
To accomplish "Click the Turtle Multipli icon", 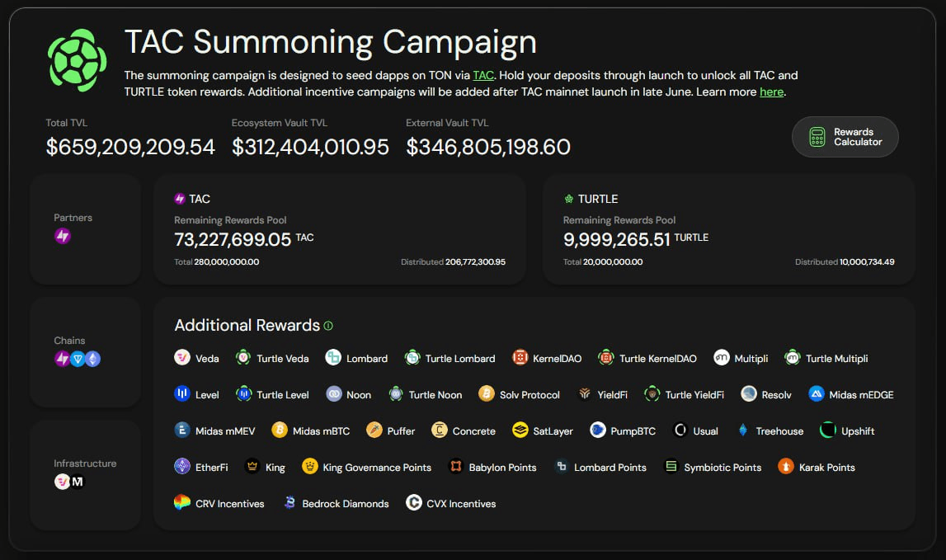I will 792,358.
